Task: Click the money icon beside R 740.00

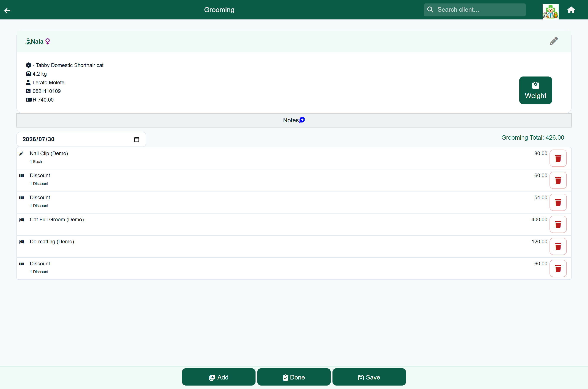Action: pyautogui.click(x=29, y=100)
